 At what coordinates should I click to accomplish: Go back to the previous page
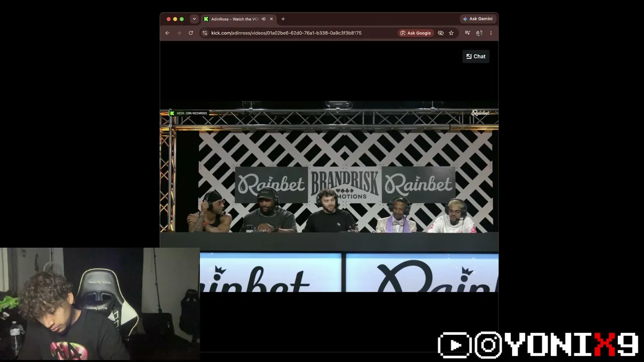168,33
